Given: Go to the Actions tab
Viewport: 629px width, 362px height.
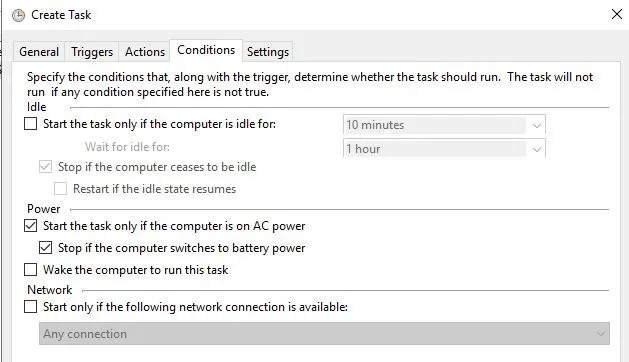Looking at the screenshot, I should coord(145,52).
